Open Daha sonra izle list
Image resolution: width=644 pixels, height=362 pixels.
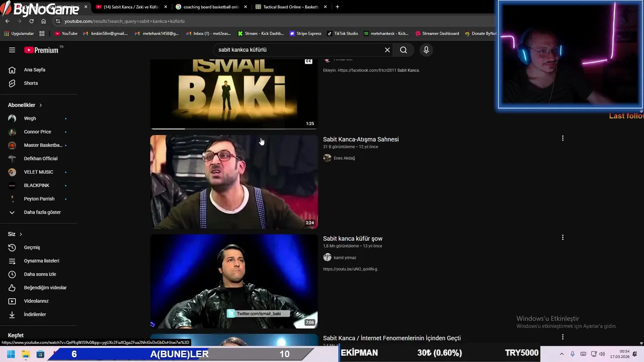point(39,274)
